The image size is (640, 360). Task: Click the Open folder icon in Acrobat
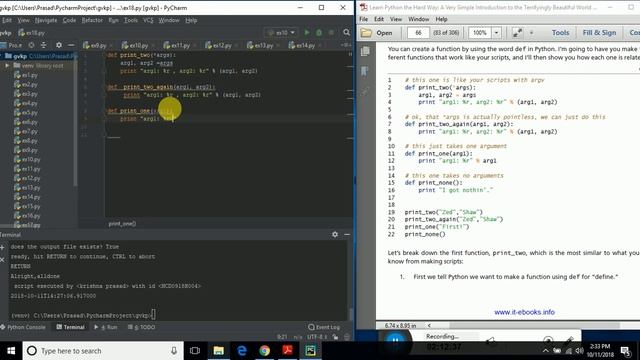367,33
